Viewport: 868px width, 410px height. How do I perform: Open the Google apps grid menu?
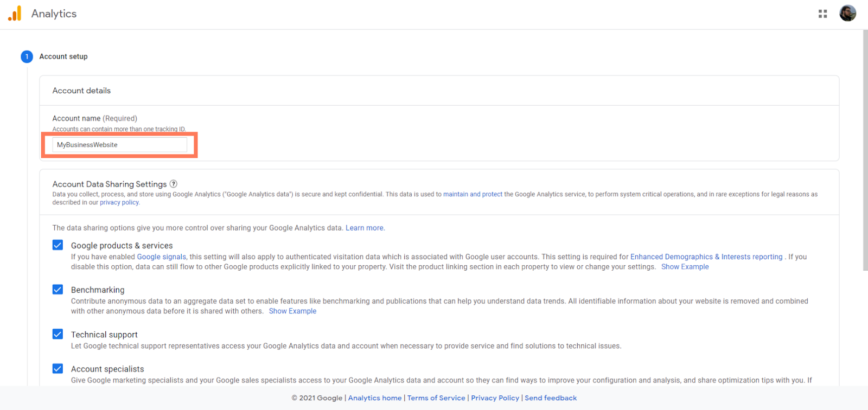pyautogui.click(x=822, y=14)
